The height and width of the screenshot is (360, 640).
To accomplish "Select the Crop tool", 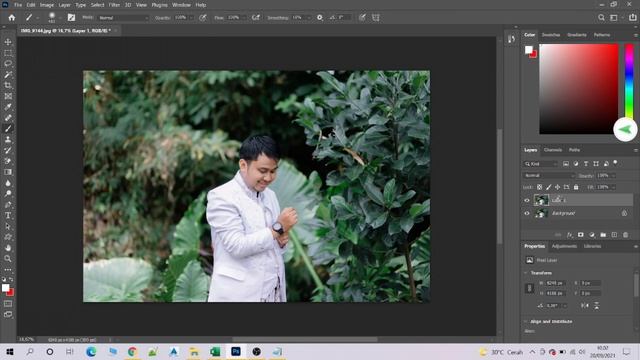I will click(8, 85).
